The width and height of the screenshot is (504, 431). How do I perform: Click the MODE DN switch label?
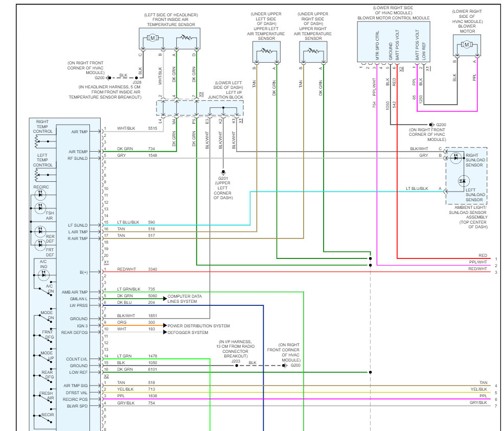click(x=47, y=315)
